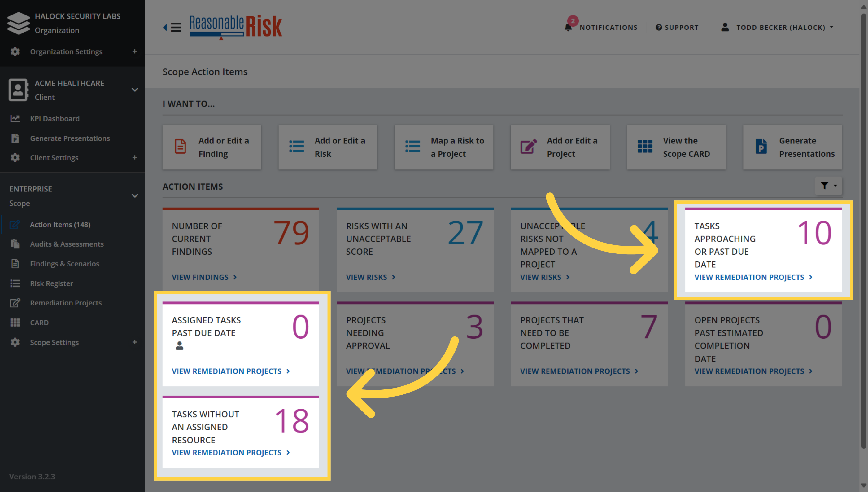Viewport: 868px width, 492px height.
Task: Click the Scope Settings gear icon
Action: coord(15,342)
